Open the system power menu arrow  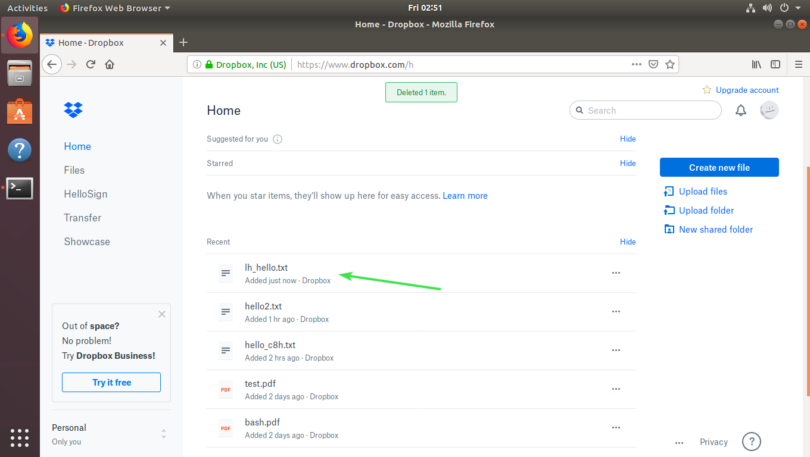tap(798, 8)
